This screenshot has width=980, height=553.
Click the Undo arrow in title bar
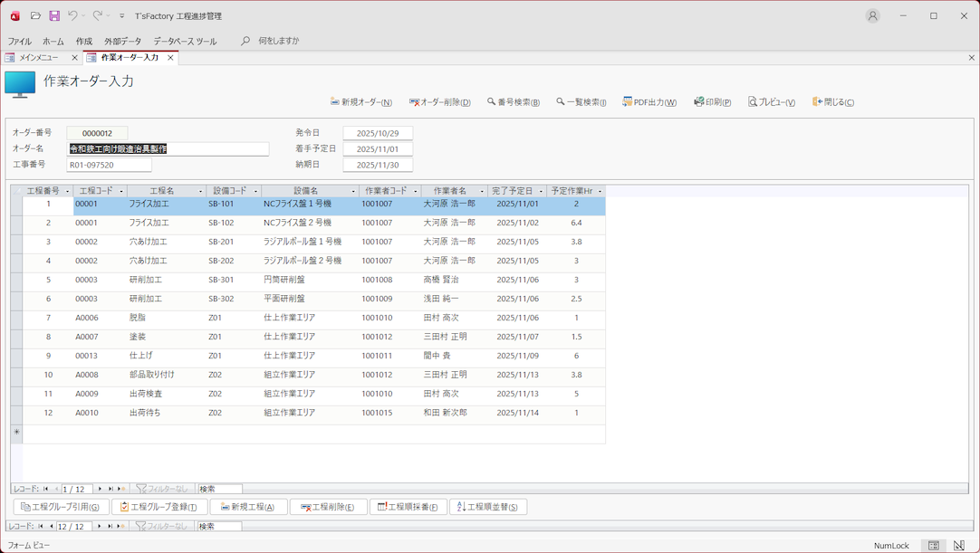pyautogui.click(x=72, y=15)
